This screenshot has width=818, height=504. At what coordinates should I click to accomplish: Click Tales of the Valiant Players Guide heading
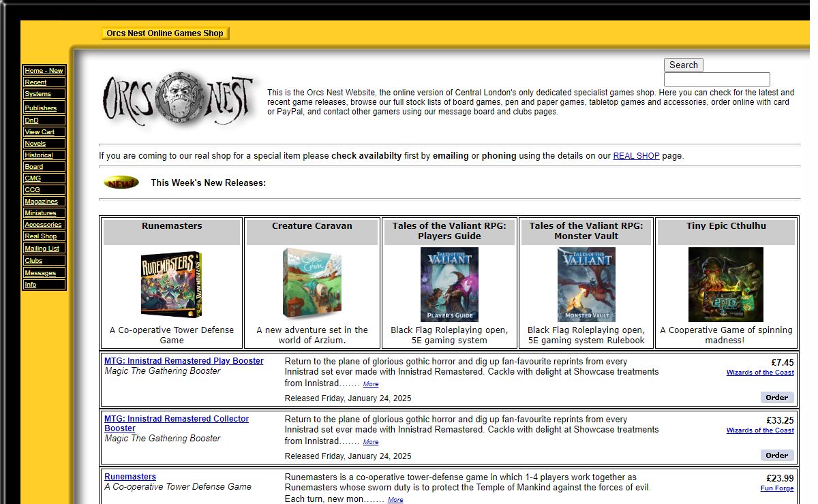449,231
